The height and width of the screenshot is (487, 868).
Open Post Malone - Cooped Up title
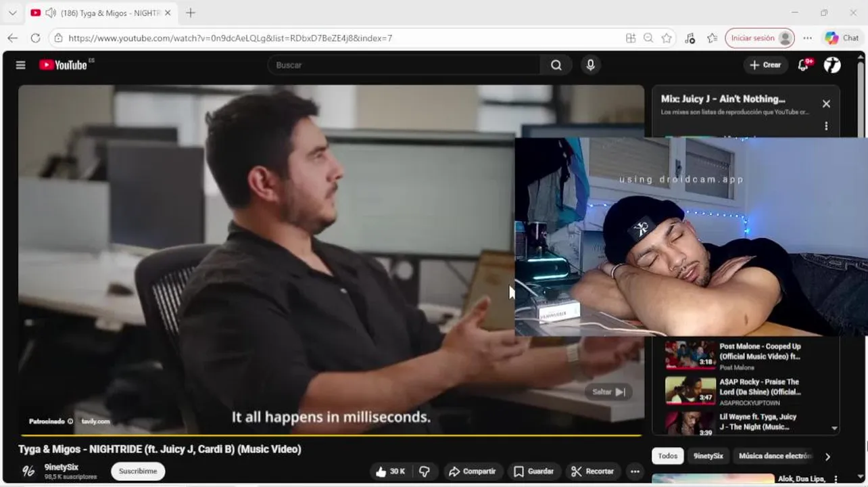760,351
